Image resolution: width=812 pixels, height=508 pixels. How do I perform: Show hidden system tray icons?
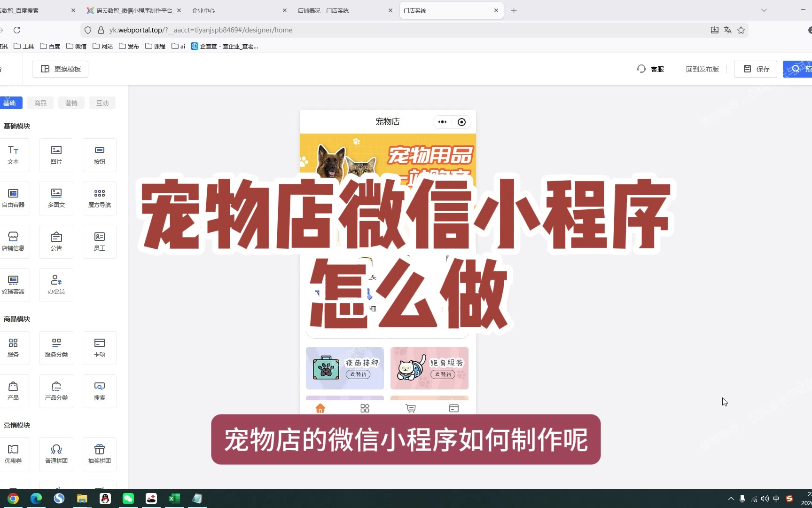click(731, 499)
